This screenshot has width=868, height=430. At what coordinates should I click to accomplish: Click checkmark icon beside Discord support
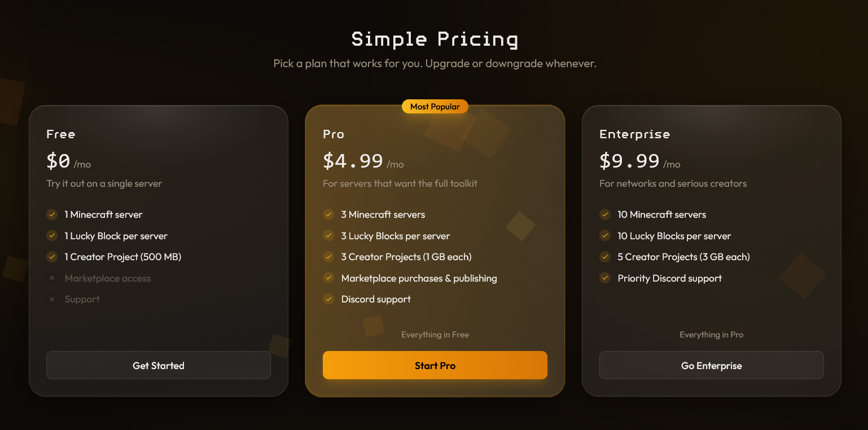[x=328, y=299]
